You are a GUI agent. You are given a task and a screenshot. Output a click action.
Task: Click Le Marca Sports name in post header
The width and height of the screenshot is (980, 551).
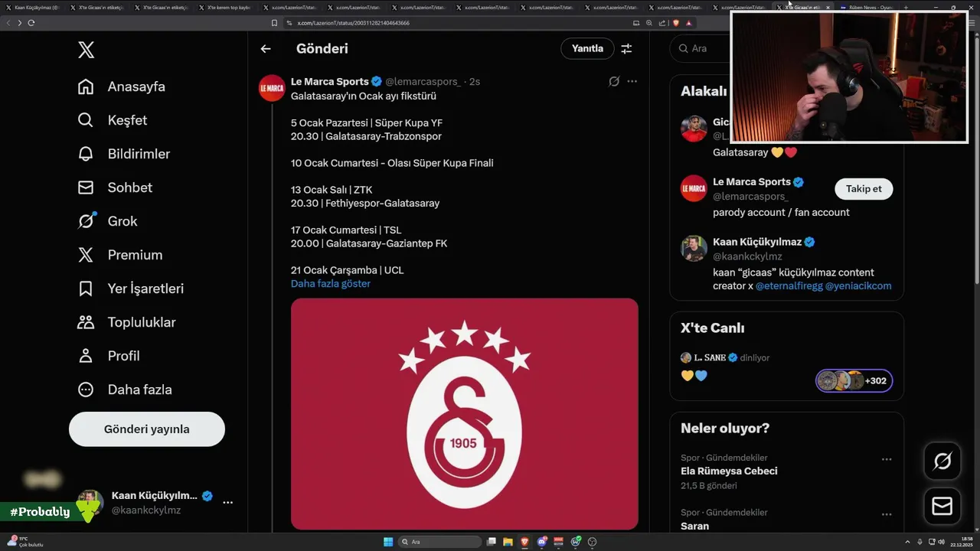tap(330, 81)
